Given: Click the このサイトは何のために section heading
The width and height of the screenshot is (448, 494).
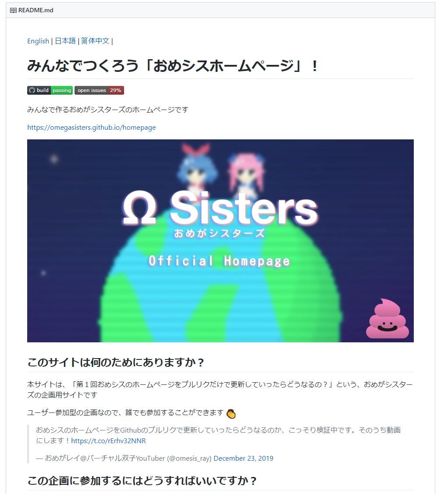Looking at the screenshot, I should (116, 363).
